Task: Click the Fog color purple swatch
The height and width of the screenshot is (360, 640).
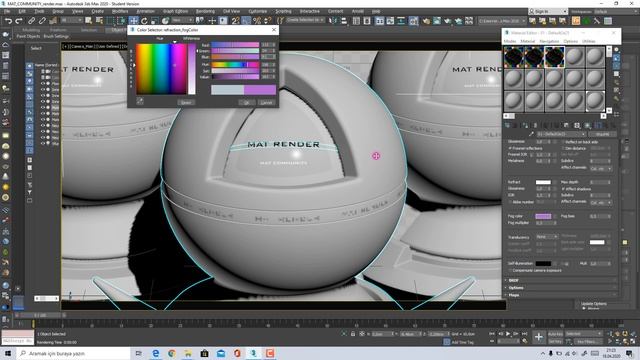Action: pos(543,216)
